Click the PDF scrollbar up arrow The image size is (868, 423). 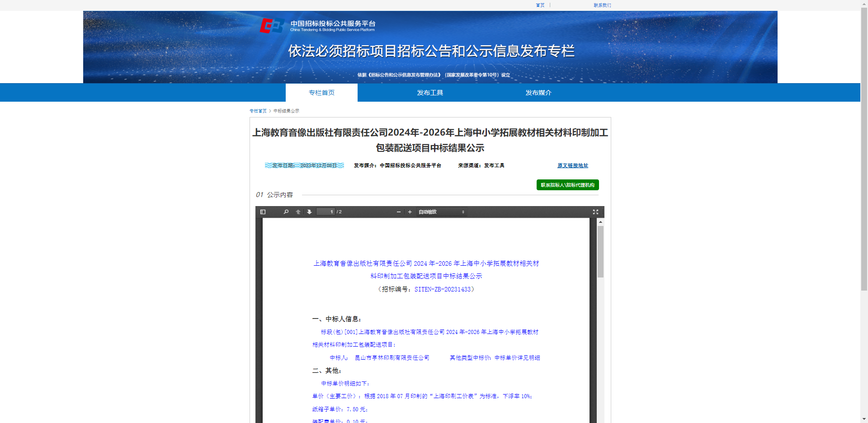tap(600, 222)
